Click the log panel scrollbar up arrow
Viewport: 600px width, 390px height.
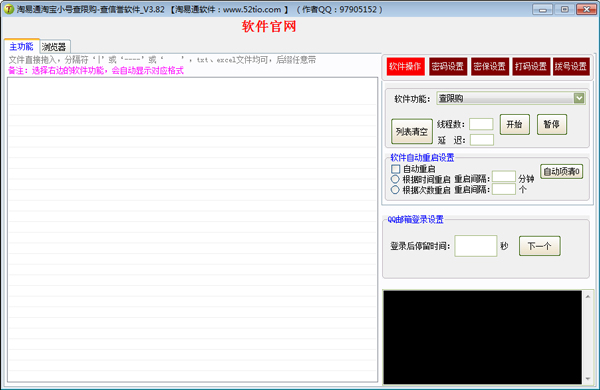588,296
